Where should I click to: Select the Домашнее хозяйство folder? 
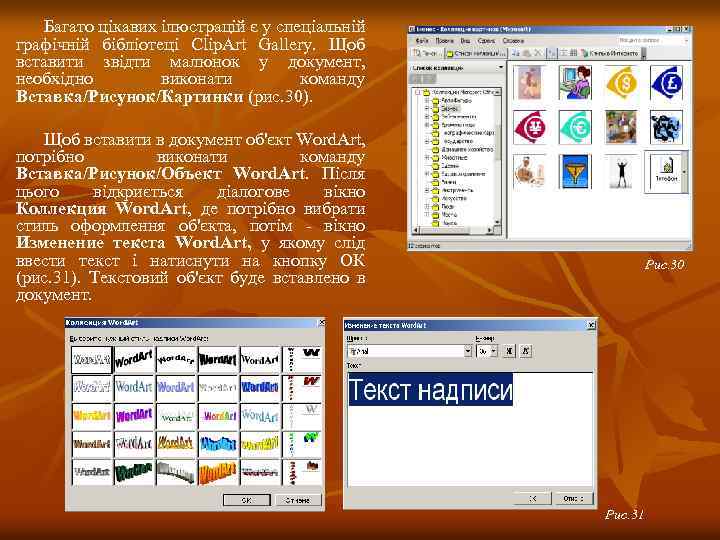pyautogui.click(x=467, y=149)
